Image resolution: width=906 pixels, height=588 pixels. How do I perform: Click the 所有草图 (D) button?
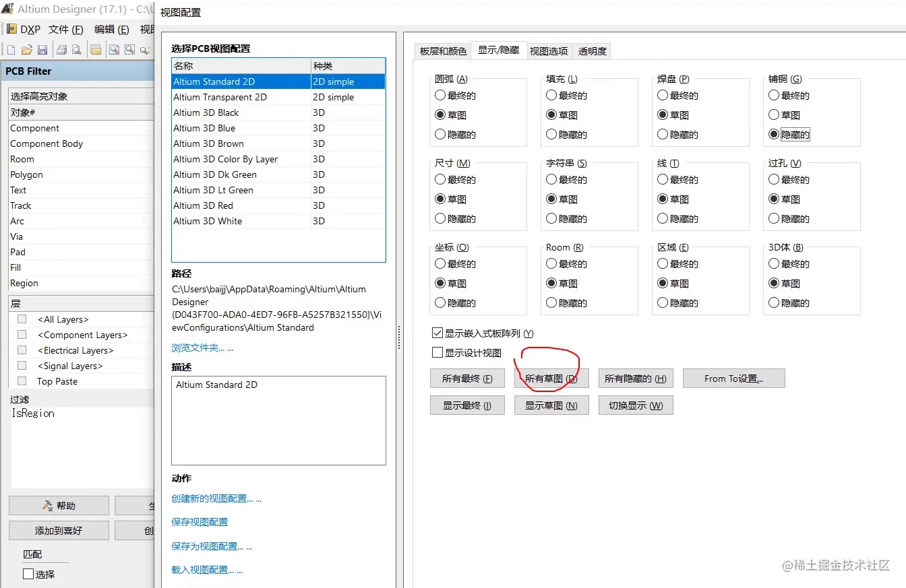click(551, 379)
